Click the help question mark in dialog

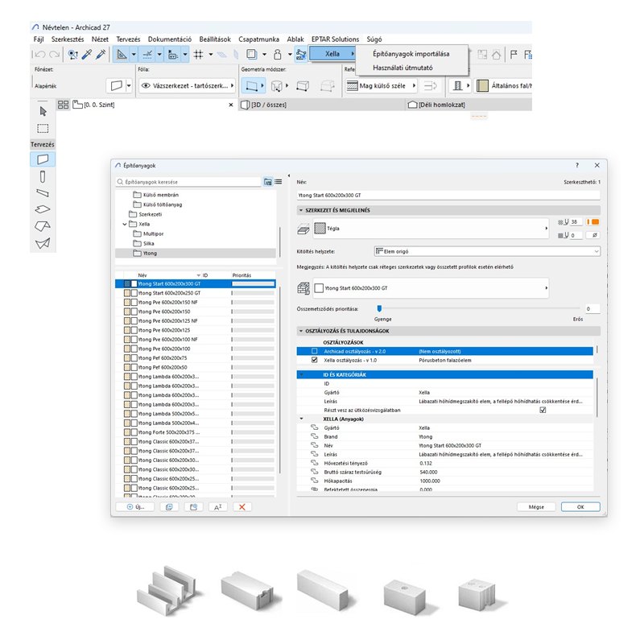577,165
